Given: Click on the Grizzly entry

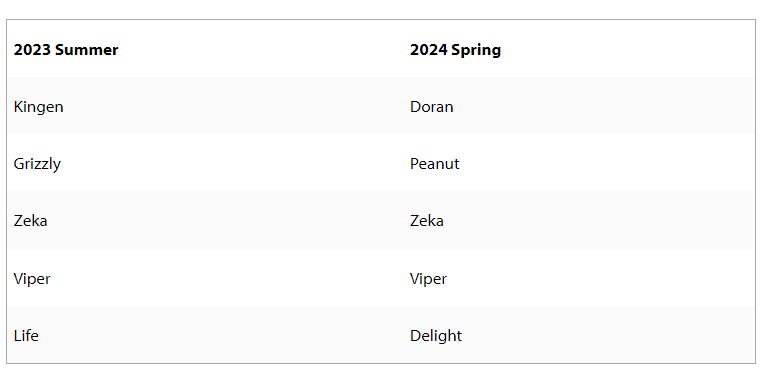Looking at the screenshot, I should click(37, 164).
